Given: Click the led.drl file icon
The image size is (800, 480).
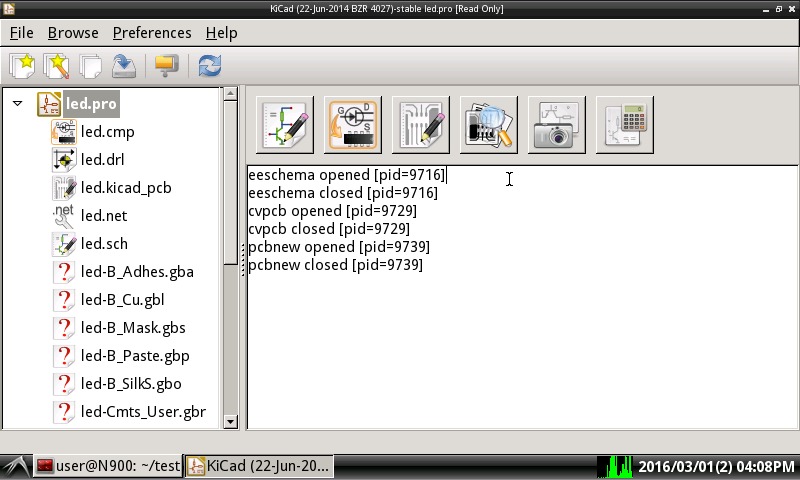Looking at the screenshot, I should click(x=64, y=160).
